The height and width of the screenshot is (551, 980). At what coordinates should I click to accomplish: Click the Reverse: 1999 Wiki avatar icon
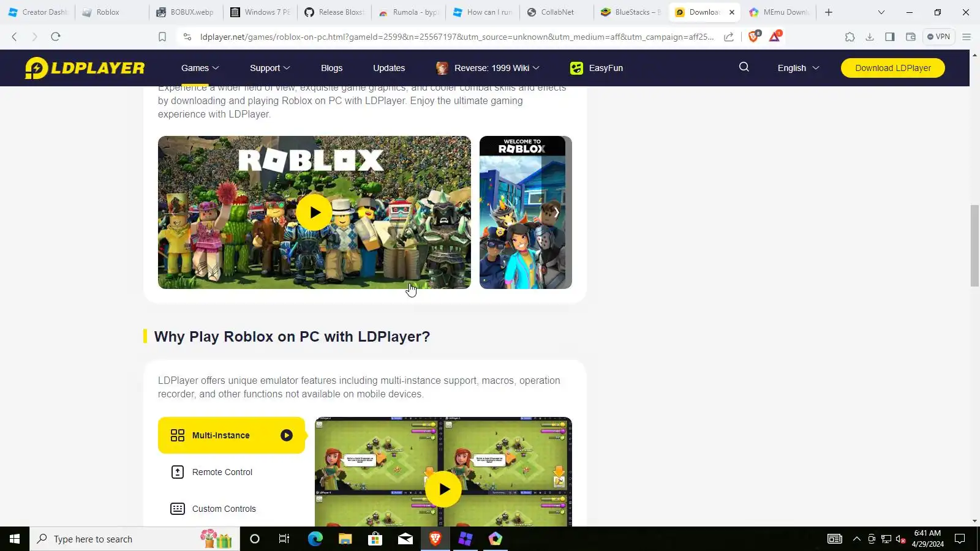(x=442, y=68)
